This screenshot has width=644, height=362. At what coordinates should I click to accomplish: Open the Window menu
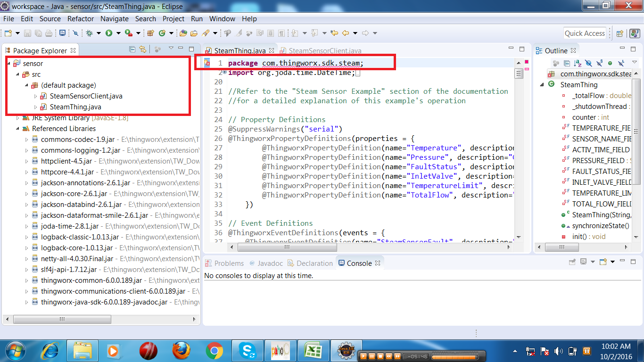click(222, 19)
